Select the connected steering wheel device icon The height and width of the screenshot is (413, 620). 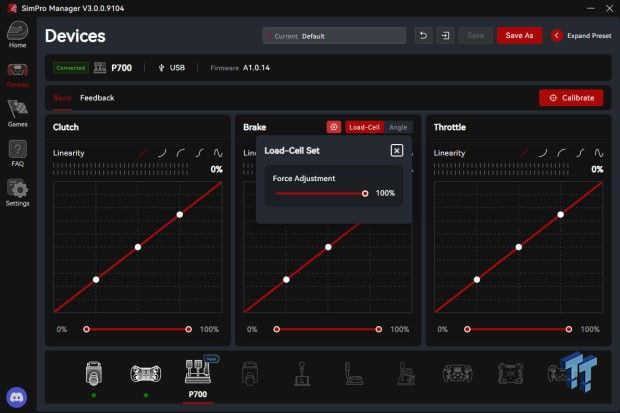(146, 373)
